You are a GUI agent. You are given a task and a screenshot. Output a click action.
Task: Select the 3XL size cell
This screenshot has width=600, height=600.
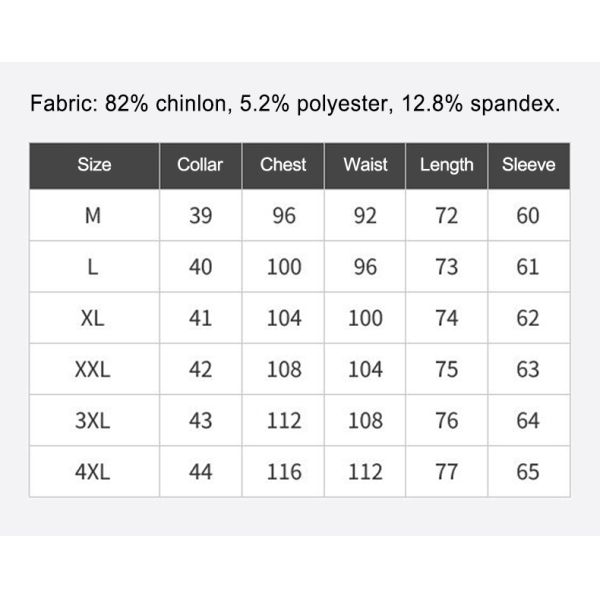[94, 421]
